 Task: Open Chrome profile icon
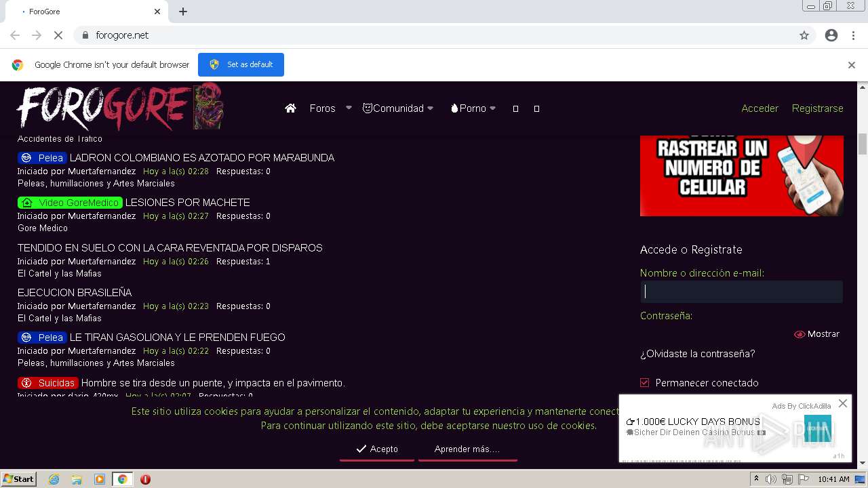click(x=831, y=35)
